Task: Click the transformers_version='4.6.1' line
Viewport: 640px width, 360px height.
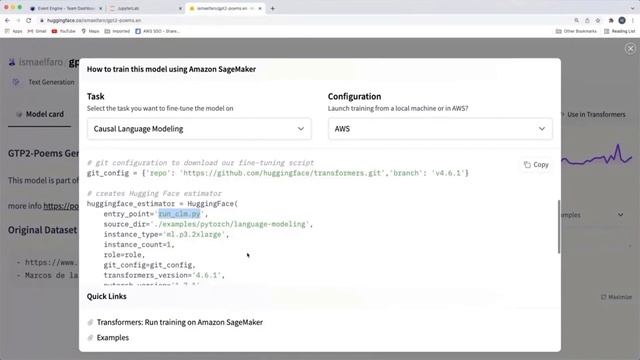Action: 164,276
